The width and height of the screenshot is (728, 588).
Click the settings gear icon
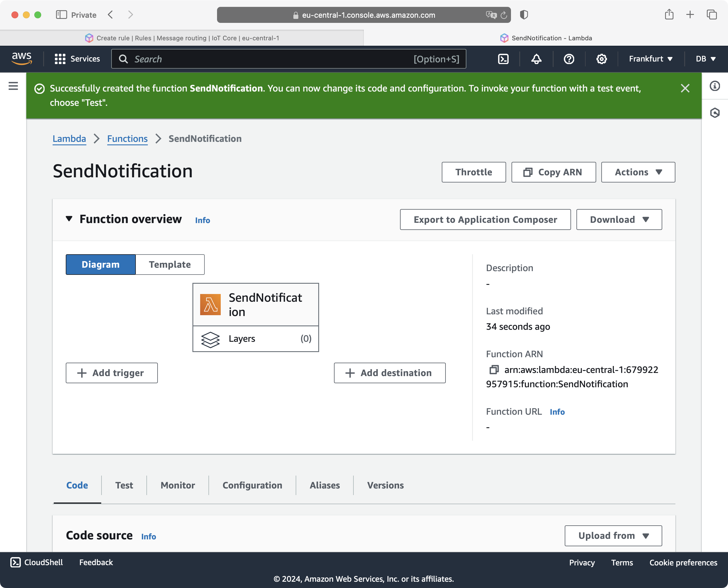600,59
